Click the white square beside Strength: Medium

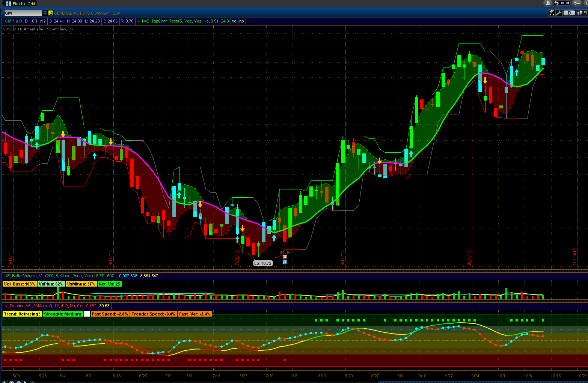pyautogui.click(x=87, y=314)
